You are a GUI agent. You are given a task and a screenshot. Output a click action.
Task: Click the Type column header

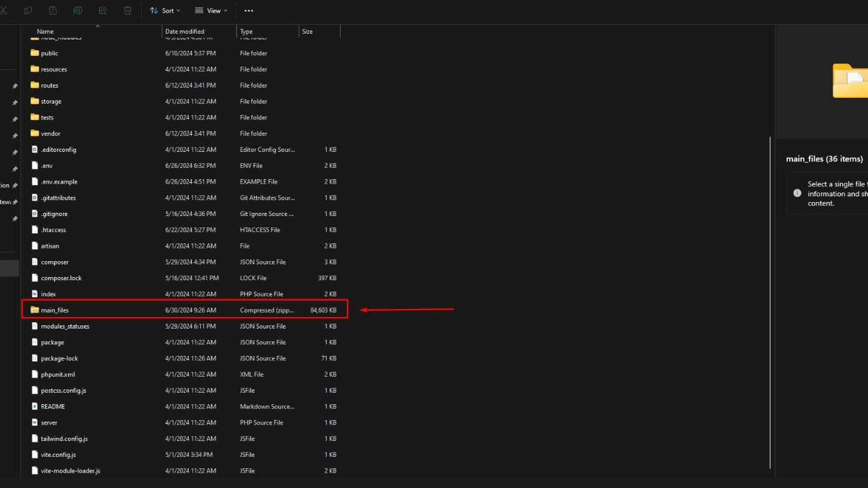point(247,32)
